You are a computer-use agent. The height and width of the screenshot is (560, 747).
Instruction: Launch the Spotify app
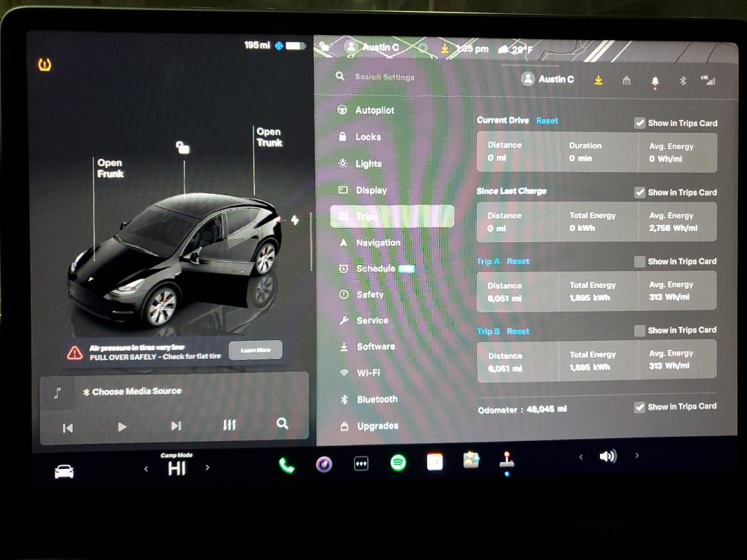click(398, 463)
